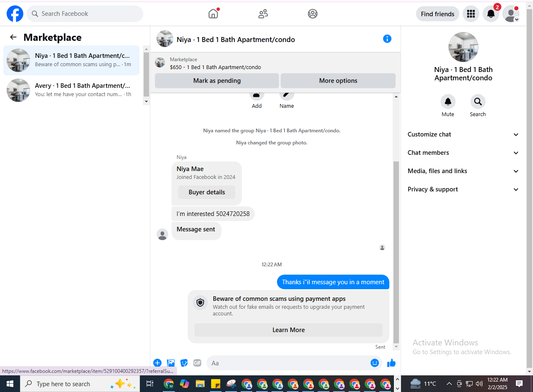Open the Snipping Tool taskbar icon
This screenshot has height=392, width=533.
tap(232, 384)
